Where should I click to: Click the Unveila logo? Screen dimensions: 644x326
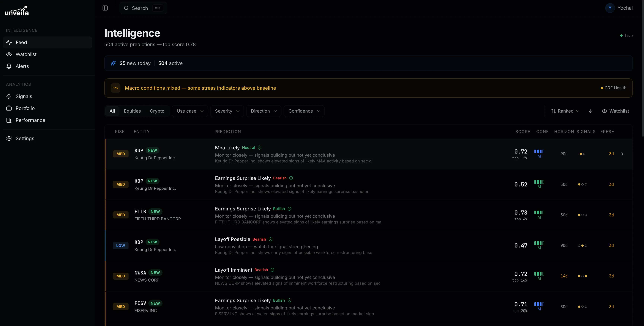[x=17, y=11]
